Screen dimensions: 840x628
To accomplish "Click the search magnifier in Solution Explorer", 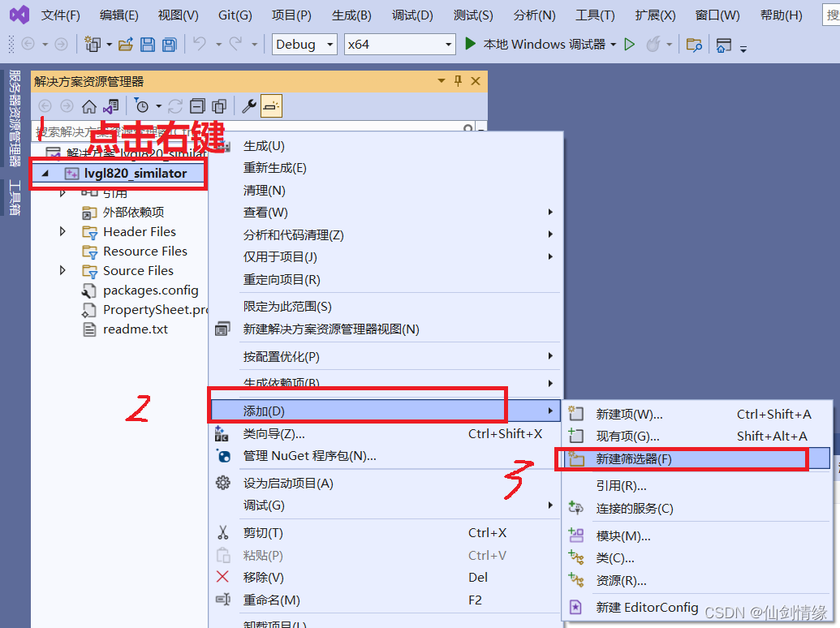I will 467,128.
